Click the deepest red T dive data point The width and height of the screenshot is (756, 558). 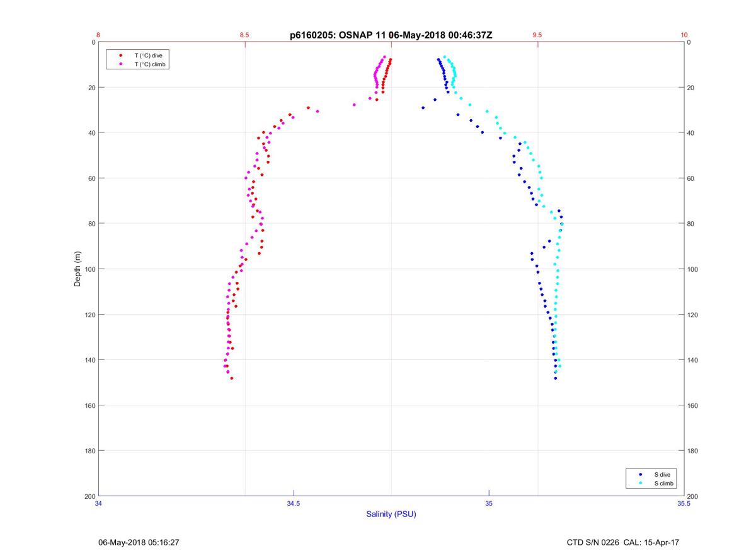tap(232, 378)
